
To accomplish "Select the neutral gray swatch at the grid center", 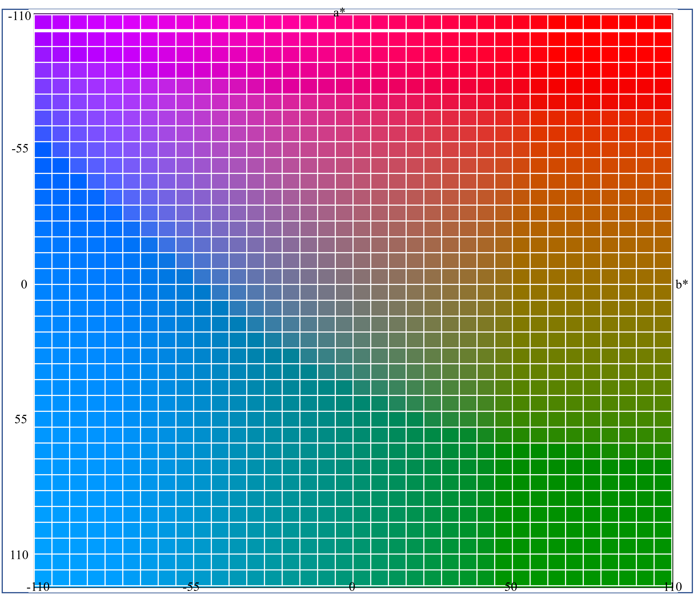I will (x=344, y=292).
